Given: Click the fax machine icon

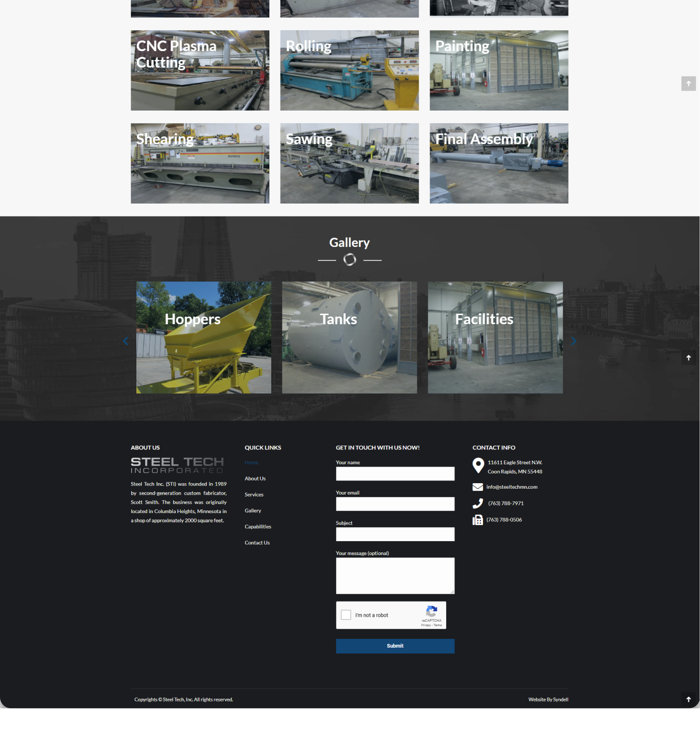Looking at the screenshot, I should [478, 520].
